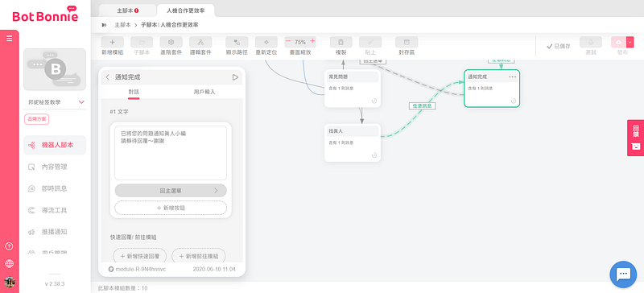Image resolution: width=644 pixels, height=293 pixels.
Task: Click the 新增按鈕 add button
Action: click(171, 208)
